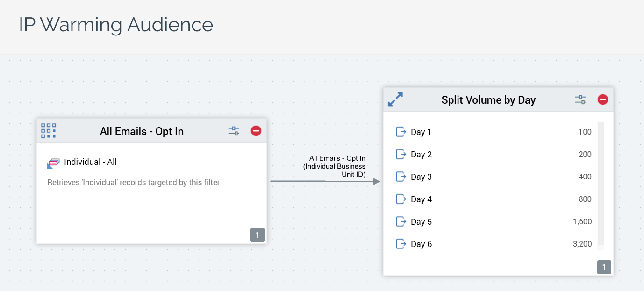Click the Individual - All filter icon
The height and width of the screenshot is (291, 644).
point(53,163)
